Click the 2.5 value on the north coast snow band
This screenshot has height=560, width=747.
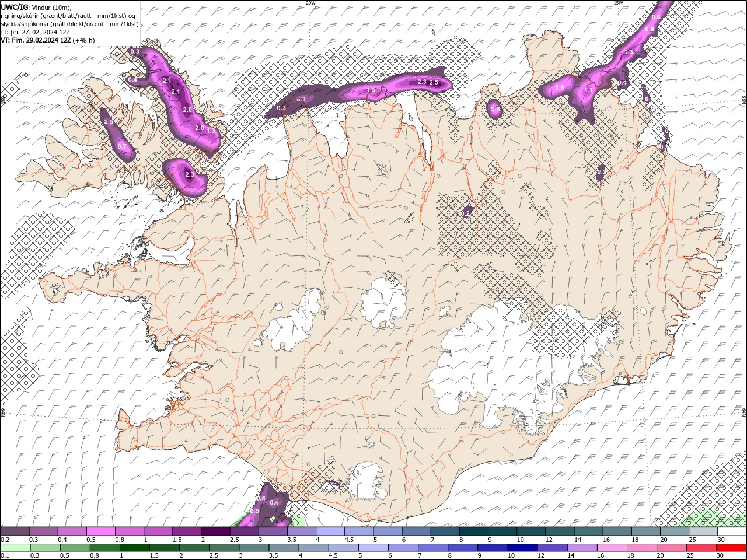(434, 82)
